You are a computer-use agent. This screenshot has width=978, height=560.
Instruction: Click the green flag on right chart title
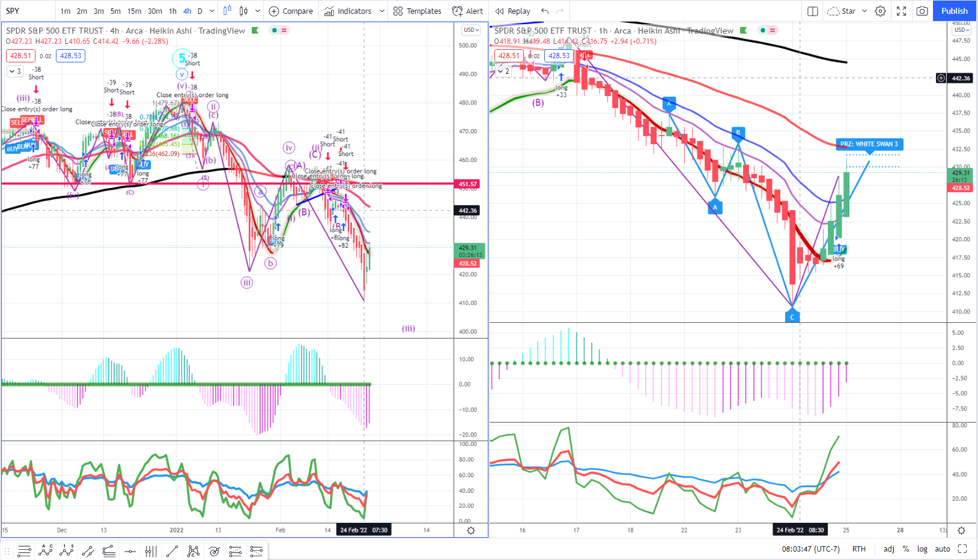(744, 31)
